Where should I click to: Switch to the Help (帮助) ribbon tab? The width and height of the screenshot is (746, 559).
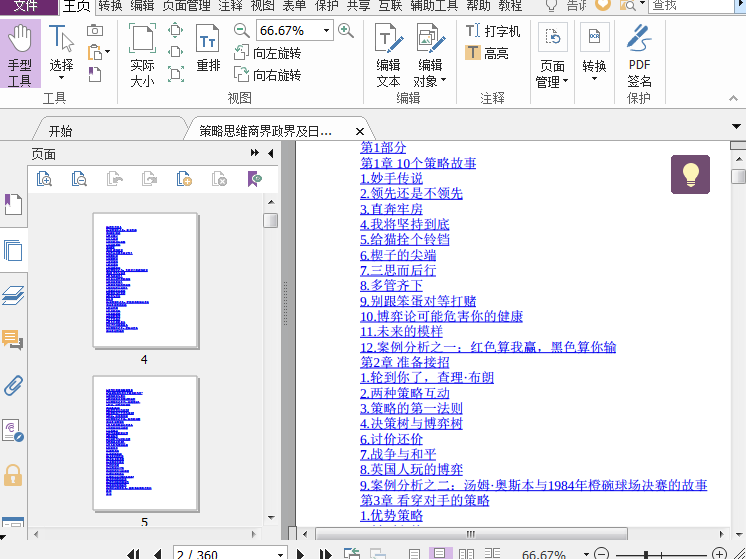(478, 6)
